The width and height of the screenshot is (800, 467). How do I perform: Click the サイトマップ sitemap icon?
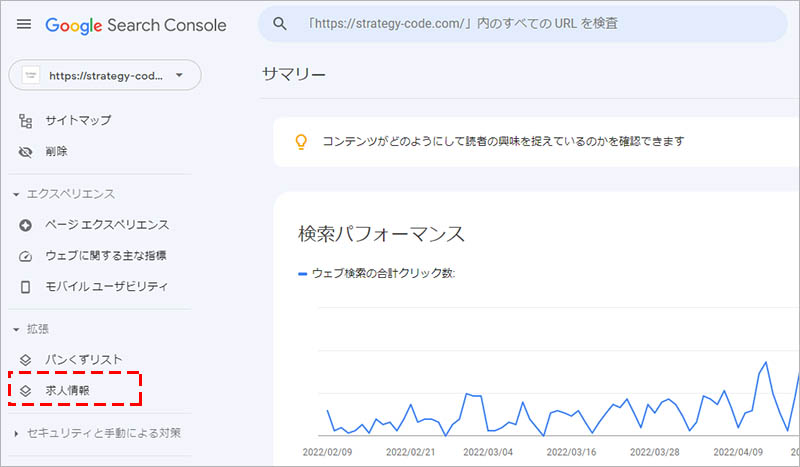tap(26, 120)
